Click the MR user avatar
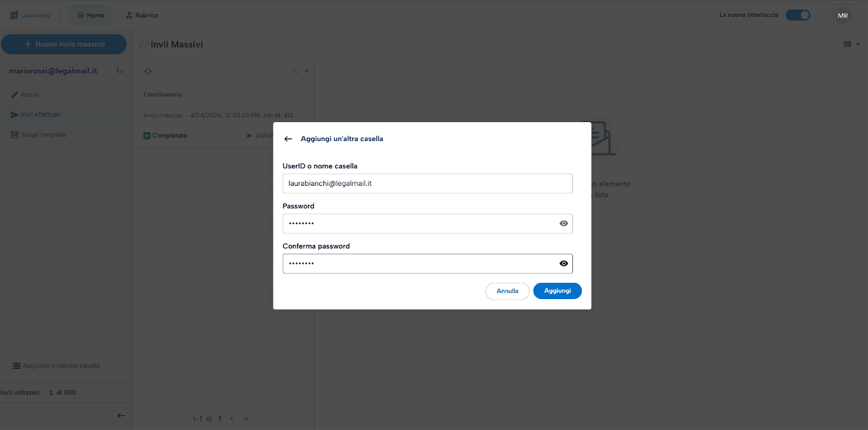The height and width of the screenshot is (430, 868). [x=843, y=16]
